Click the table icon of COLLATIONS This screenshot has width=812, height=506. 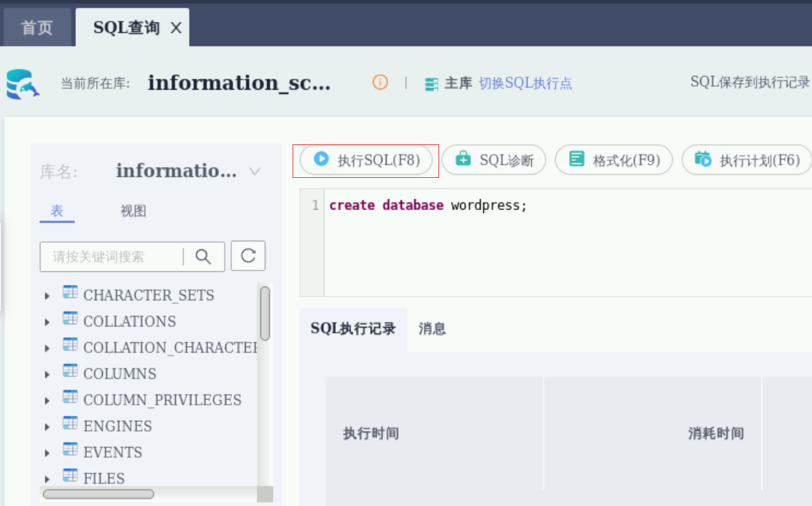coord(70,319)
